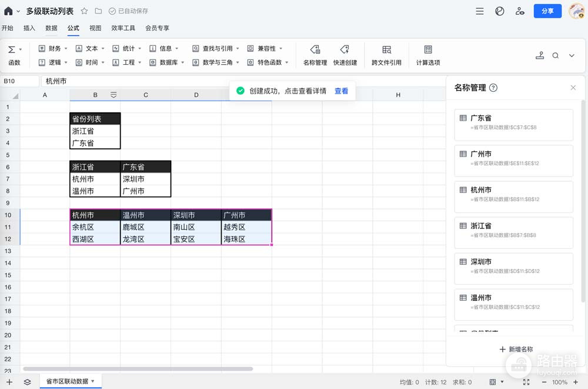The image size is (588, 389).
Task: Click 新增名称 to add a name
Action: 516,349
